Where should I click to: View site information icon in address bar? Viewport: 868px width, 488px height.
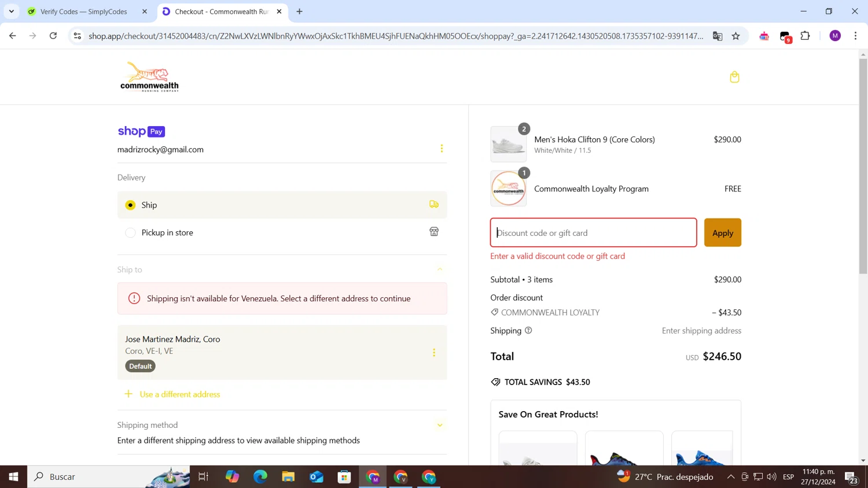[x=77, y=36]
